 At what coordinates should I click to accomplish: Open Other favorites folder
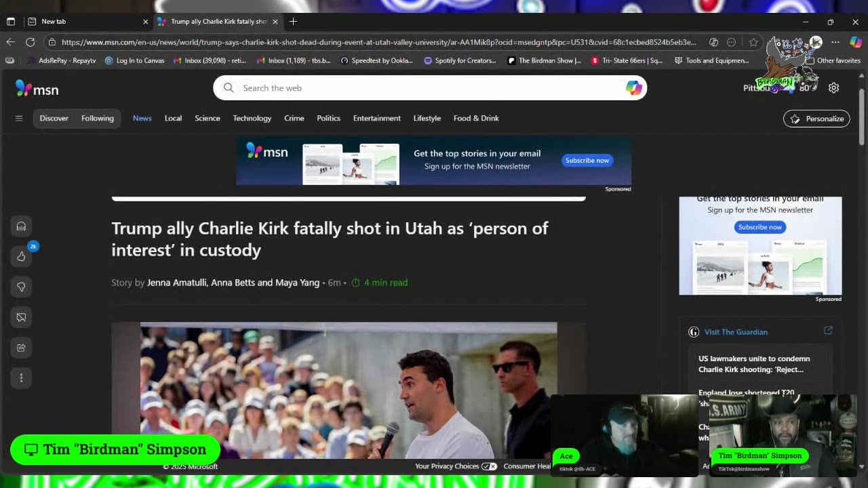click(832, 60)
